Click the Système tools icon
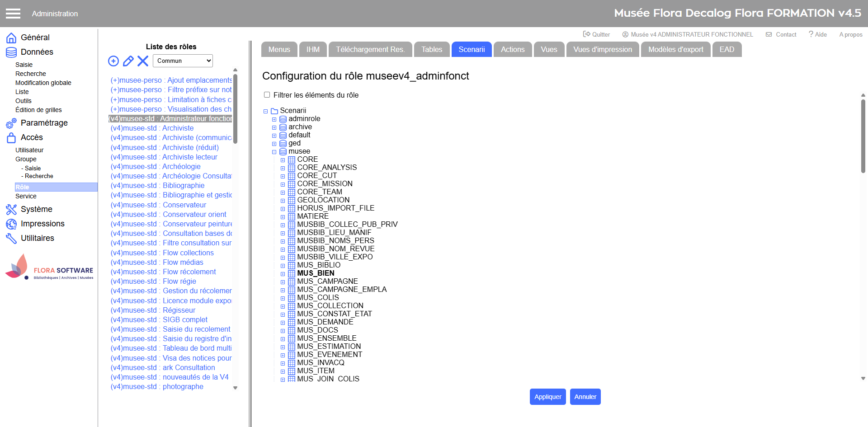The image size is (868, 427). point(11,210)
